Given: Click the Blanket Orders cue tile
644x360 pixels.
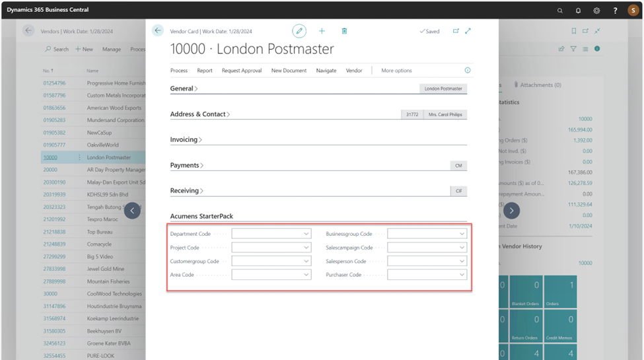Looking at the screenshot, I should click(x=526, y=292).
